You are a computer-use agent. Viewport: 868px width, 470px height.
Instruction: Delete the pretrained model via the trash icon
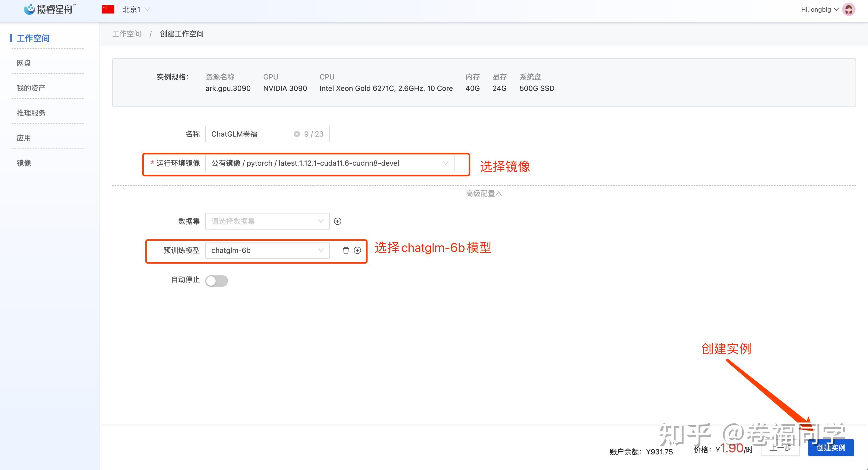(346, 250)
